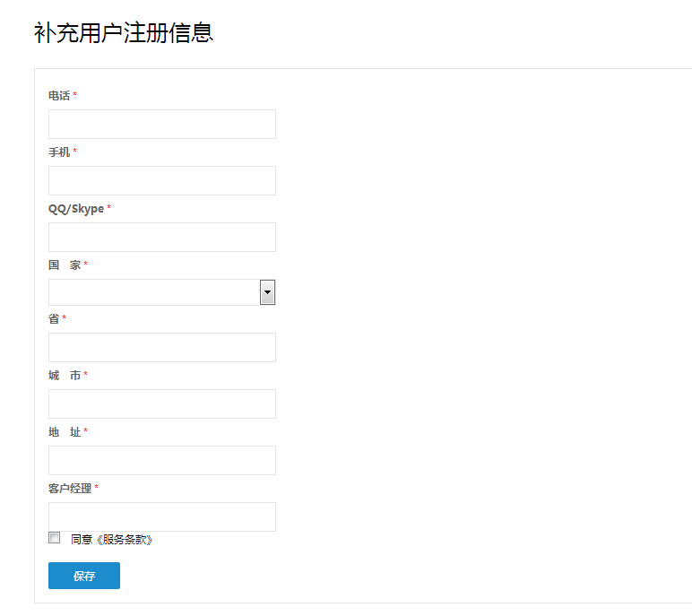Click the 电话 input field
Screen dimensions: 692x616
coord(161,124)
